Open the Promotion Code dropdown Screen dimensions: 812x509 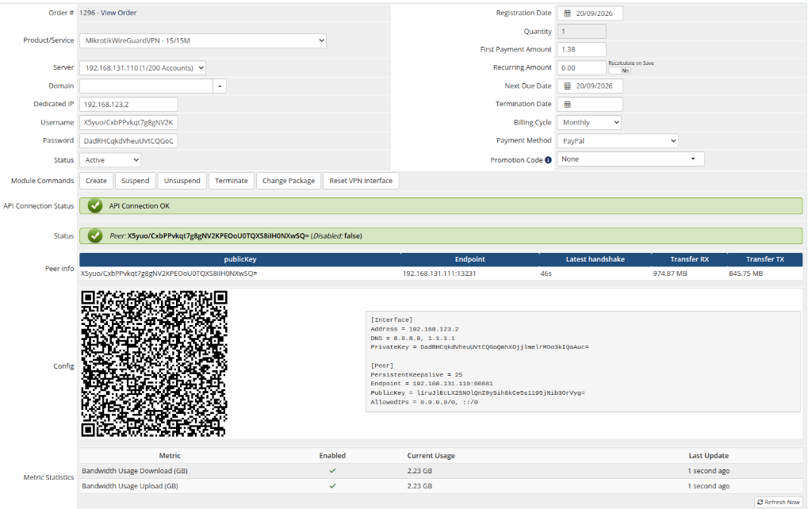630,159
